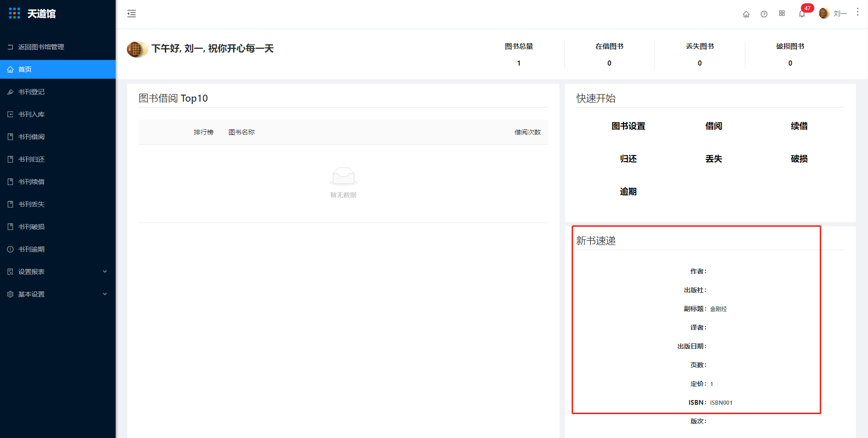Click the 书刊丢失 book icon in the sidebar
This screenshot has width=868, height=438.
click(x=10, y=204)
